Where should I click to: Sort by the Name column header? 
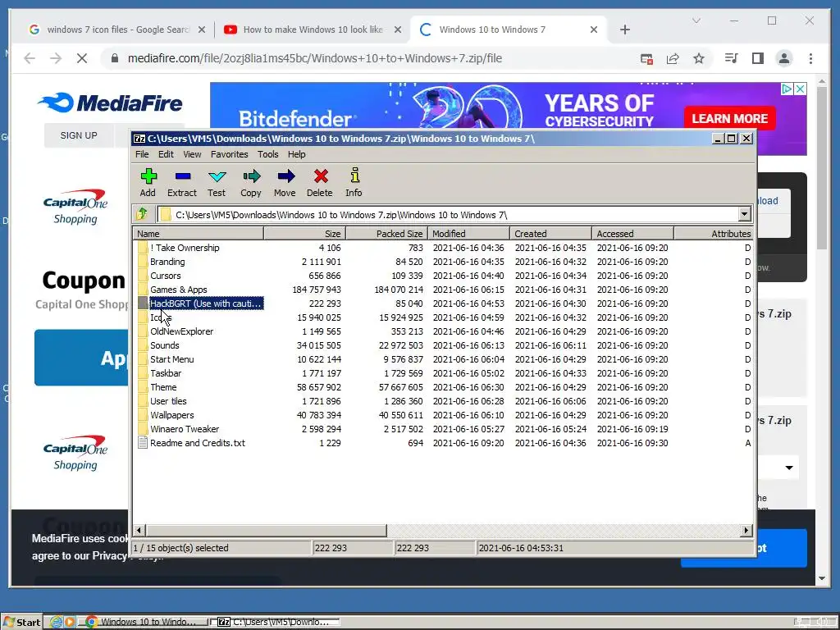coord(199,234)
